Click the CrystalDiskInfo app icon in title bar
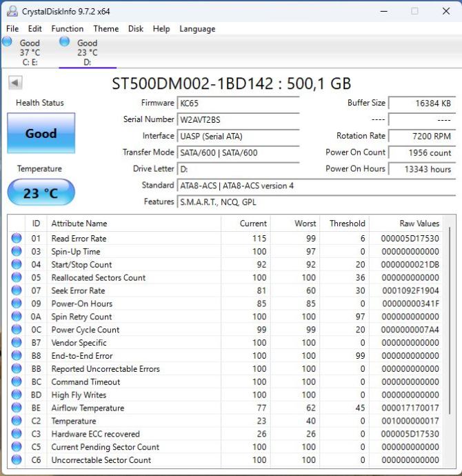The width and height of the screenshot is (462, 476). click(12, 11)
